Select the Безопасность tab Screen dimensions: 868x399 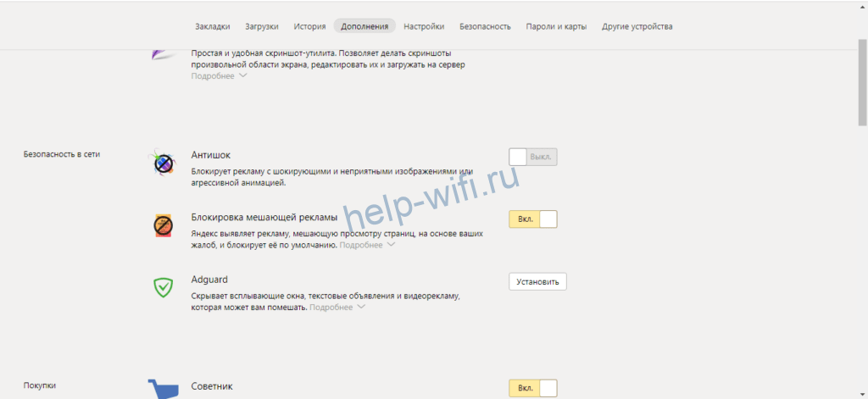[x=485, y=26]
